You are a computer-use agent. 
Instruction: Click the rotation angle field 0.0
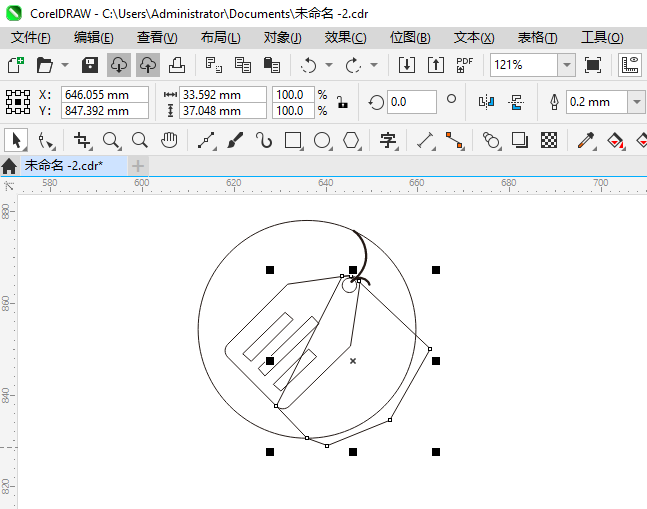pos(411,102)
